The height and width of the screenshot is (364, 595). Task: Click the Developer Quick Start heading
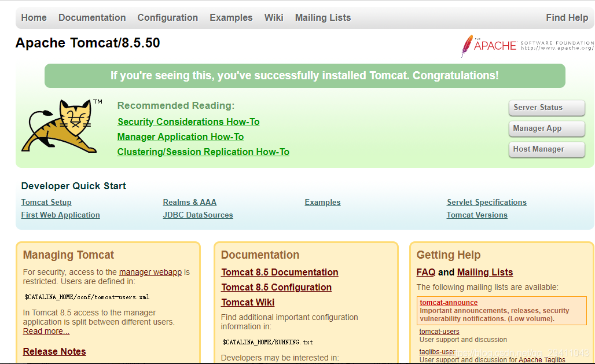click(74, 186)
